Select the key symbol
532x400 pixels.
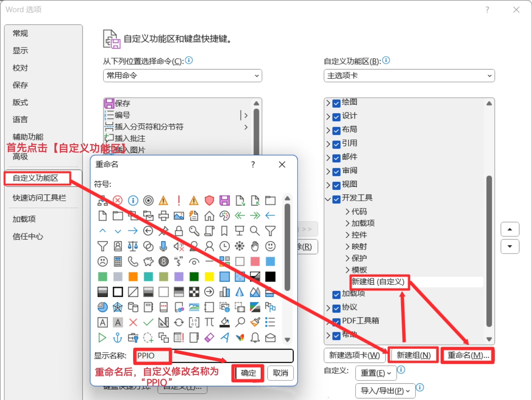194,231
